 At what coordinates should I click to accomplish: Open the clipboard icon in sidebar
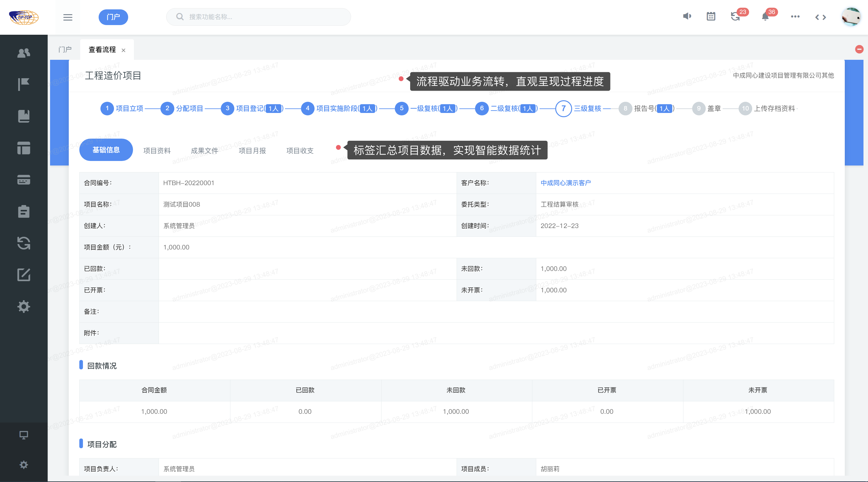tap(24, 211)
